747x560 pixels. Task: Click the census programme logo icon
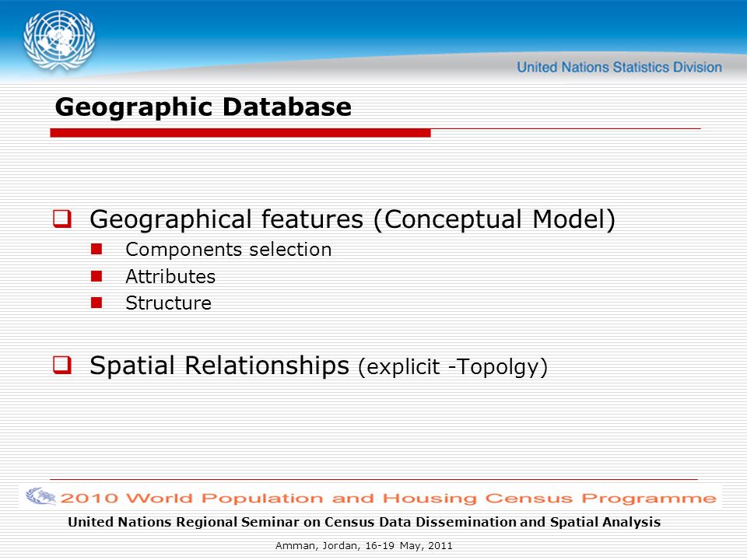40,496
